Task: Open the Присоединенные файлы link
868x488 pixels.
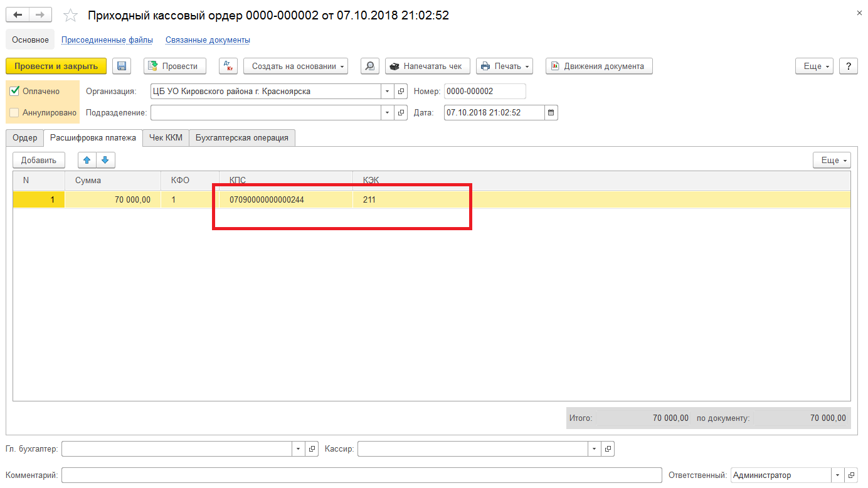Action: click(x=107, y=40)
